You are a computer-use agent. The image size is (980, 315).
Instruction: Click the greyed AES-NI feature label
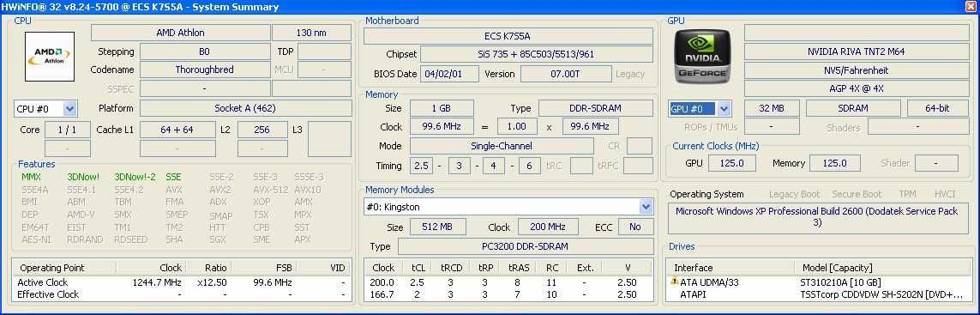[36, 239]
